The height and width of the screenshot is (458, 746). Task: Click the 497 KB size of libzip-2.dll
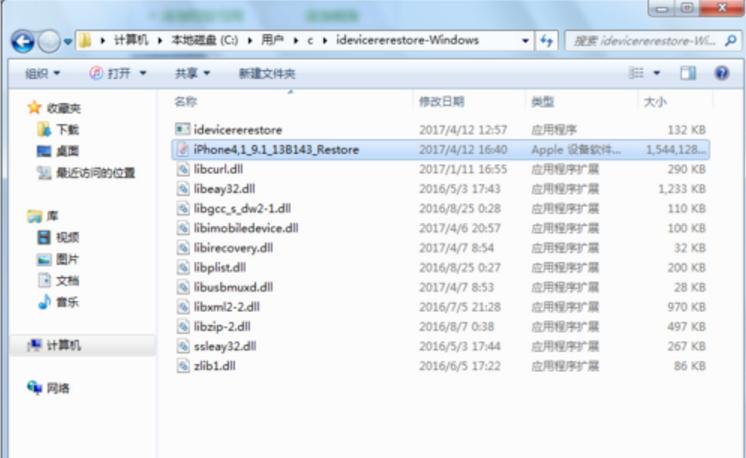point(686,327)
